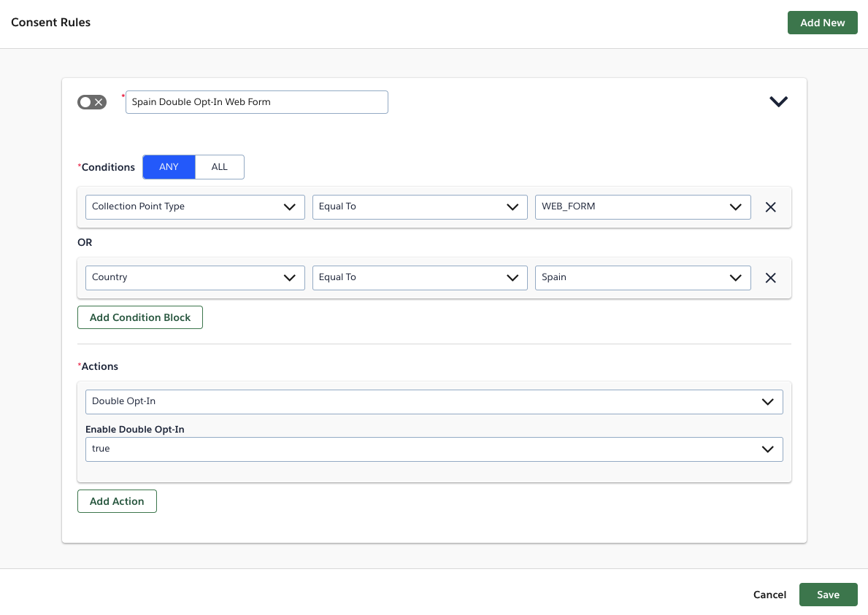Open the second Equal To operator dropdown
868x615 pixels.
[512, 278]
